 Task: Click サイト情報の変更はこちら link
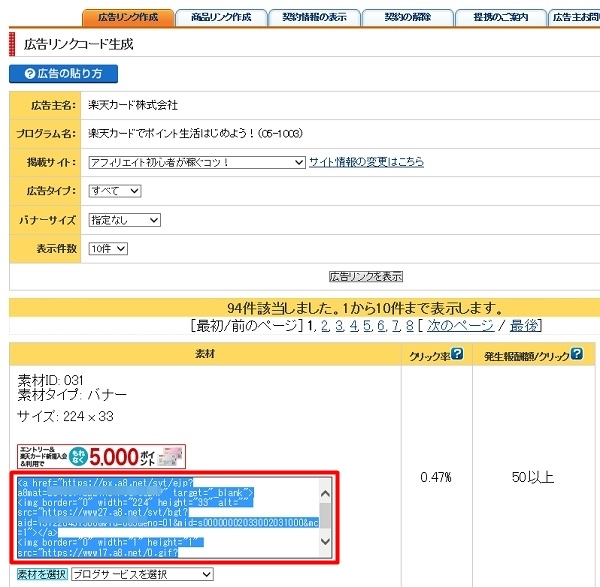coord(366,162)
